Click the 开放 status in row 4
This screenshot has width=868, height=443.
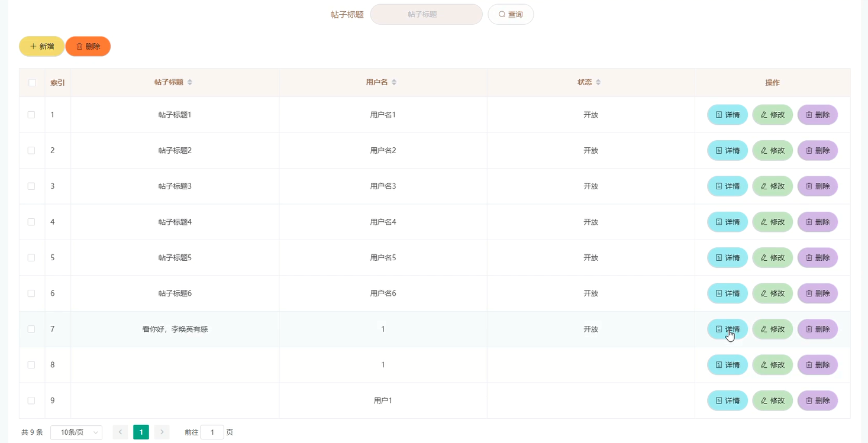[591, 222]
